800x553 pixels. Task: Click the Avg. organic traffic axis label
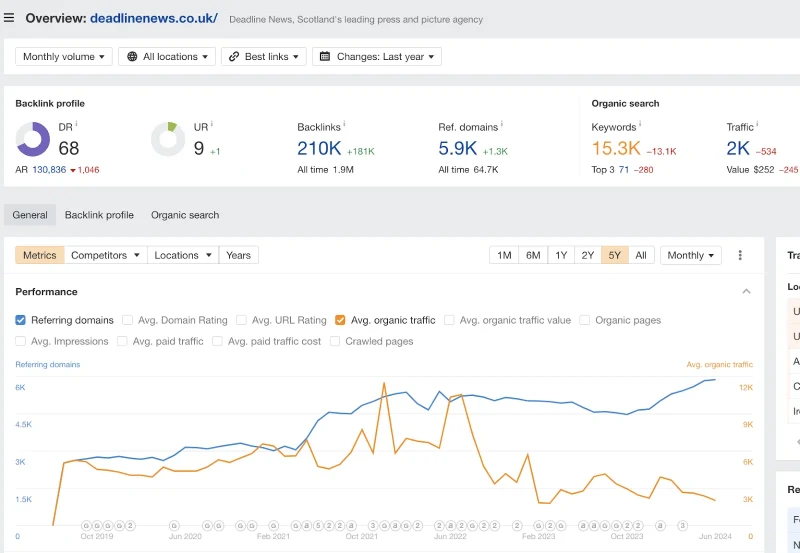[719, 364]
